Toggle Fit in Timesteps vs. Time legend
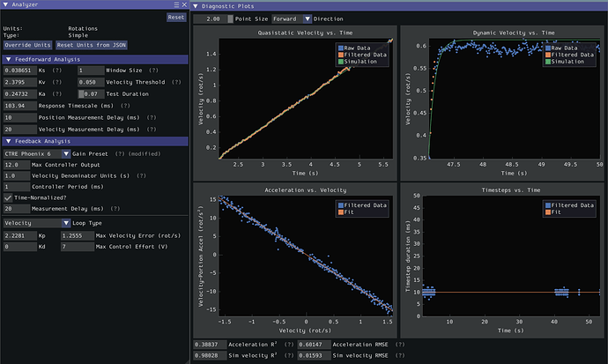The image size is (608, 364). (x=553, y=212)
